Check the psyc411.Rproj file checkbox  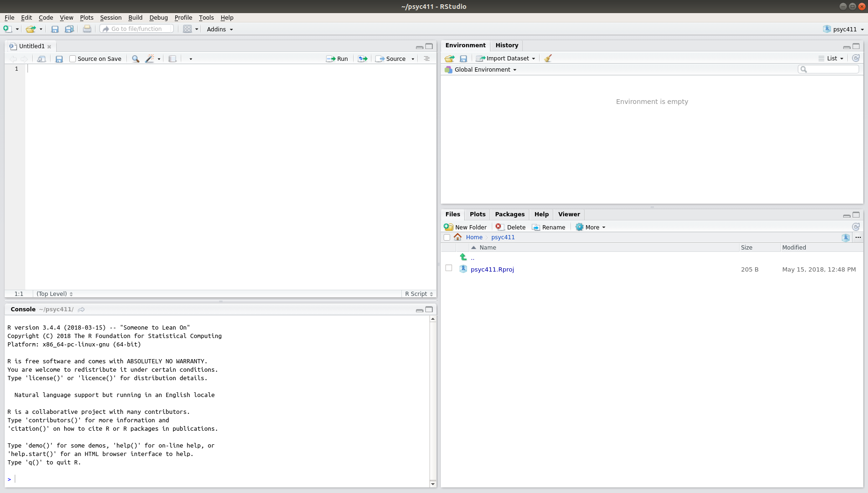point(449,268)
